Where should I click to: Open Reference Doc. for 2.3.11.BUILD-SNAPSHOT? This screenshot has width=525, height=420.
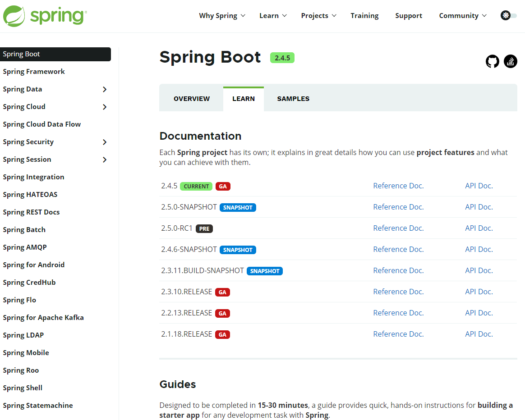pyautogui.click(x=398, y=270)
